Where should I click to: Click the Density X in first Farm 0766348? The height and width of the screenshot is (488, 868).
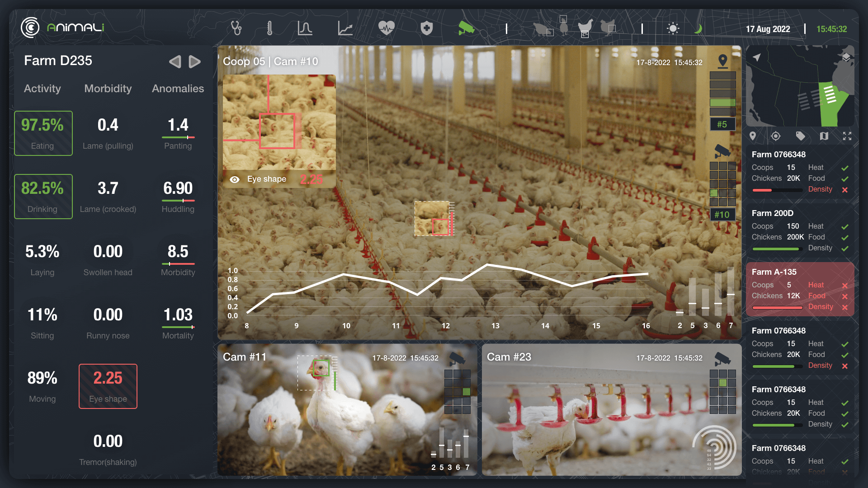tap(844, 190)
